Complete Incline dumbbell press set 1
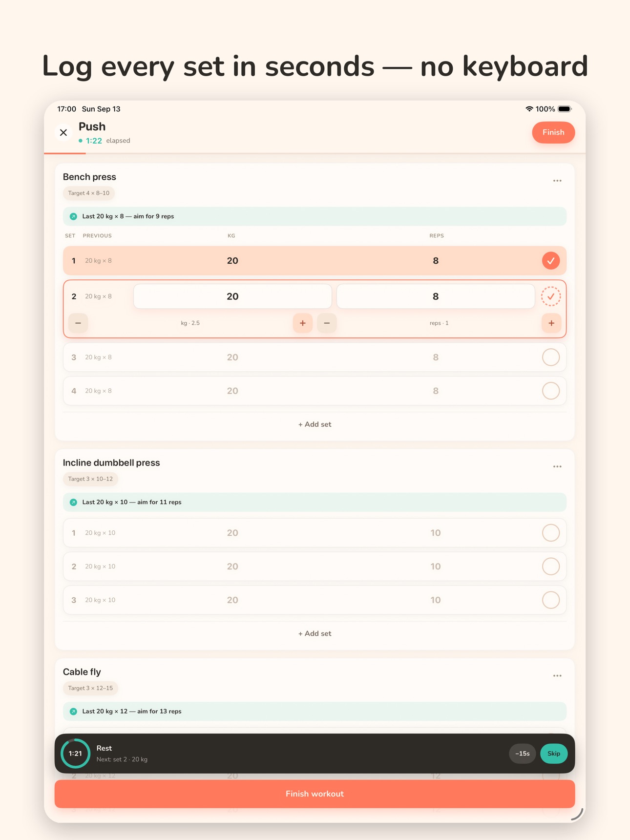The image size is (630, 840). pos(550,533)
